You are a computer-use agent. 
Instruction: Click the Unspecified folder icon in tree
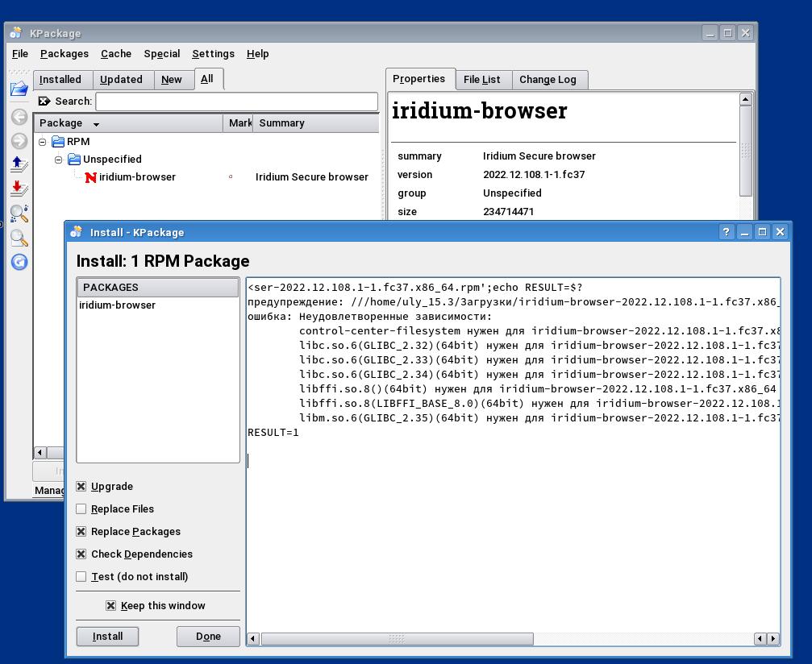click(x=74, y=159)
